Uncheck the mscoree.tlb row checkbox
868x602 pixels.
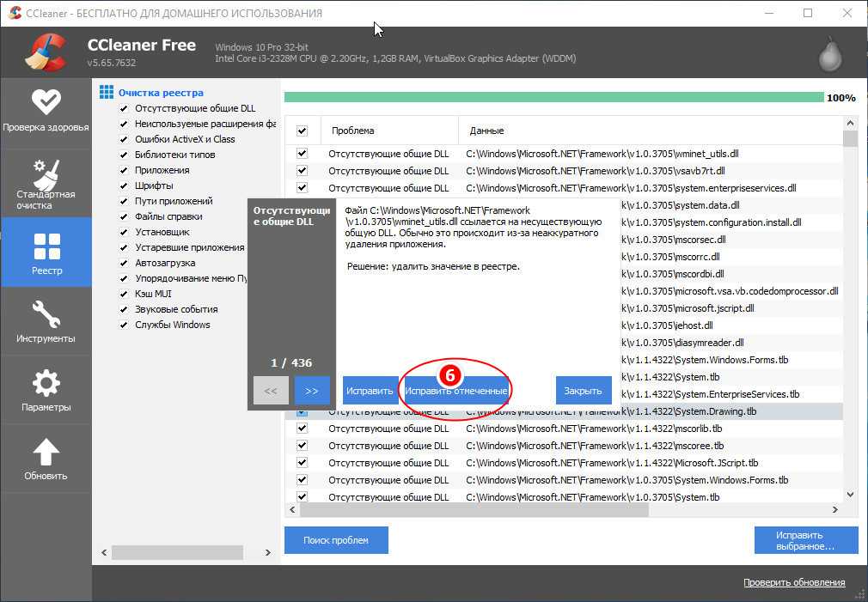point(302,446)
